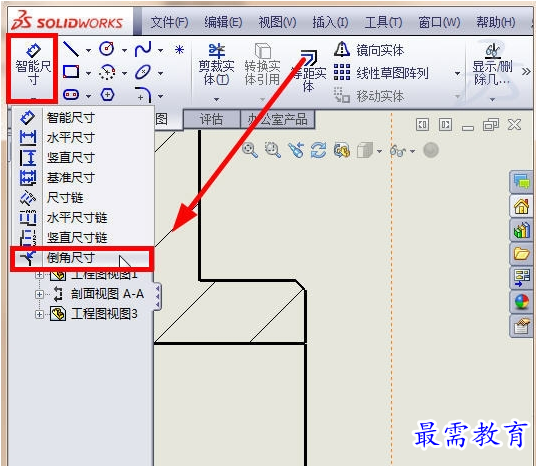Click Move Entities (移动实体)

pos(369,96)
